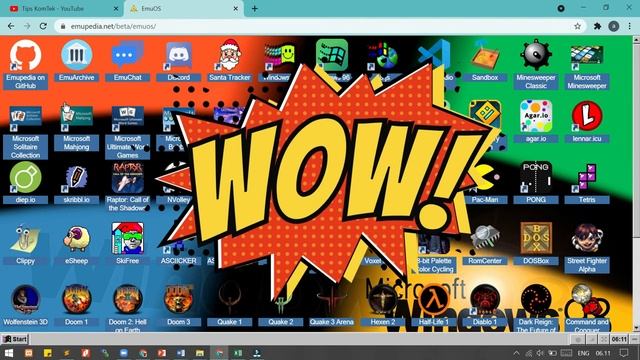Open the Wolfenstein 3D icon
Image resolution: width=640 pixels, height=360 pixels.
25,305
